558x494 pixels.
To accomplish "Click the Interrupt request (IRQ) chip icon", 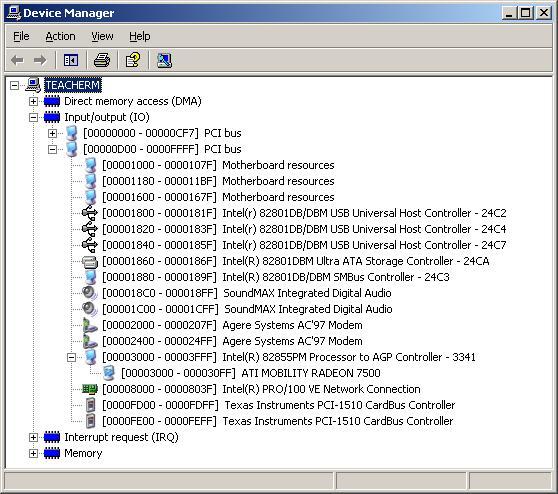I will [52, 437].
